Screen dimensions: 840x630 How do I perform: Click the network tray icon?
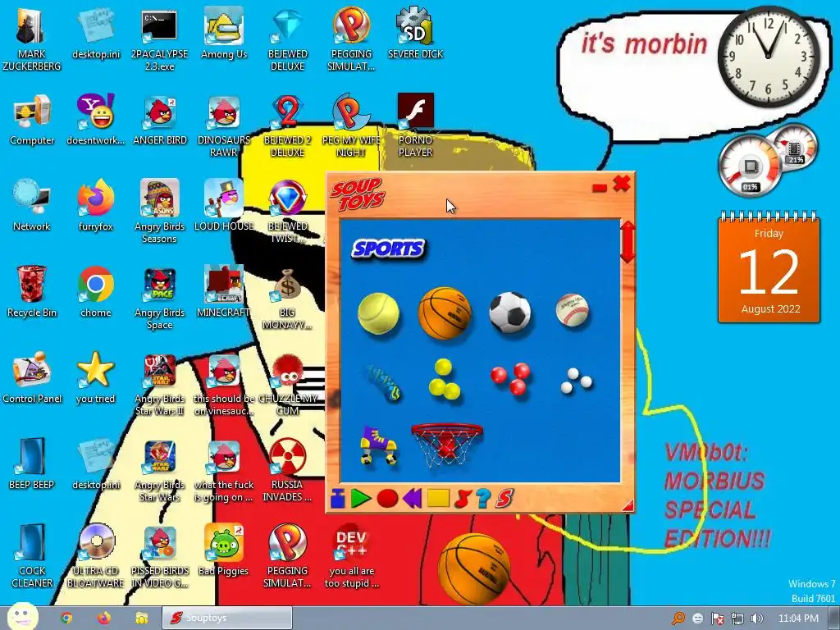(x=737, y=619)
